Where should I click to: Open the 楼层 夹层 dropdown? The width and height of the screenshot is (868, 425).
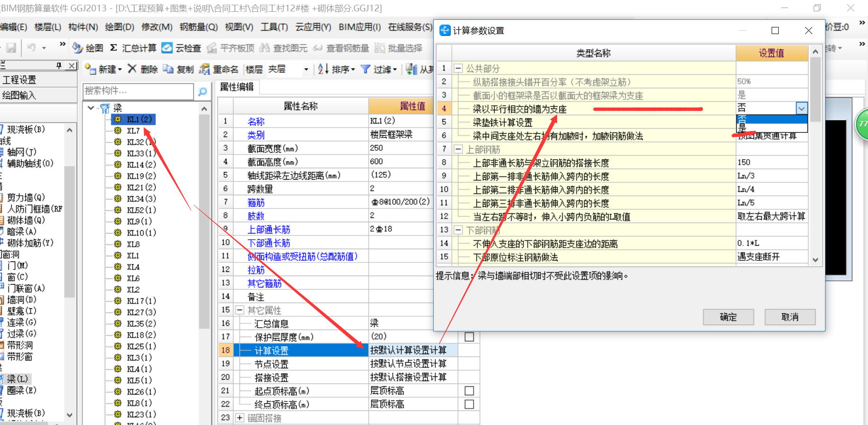[x=306, y=69]
